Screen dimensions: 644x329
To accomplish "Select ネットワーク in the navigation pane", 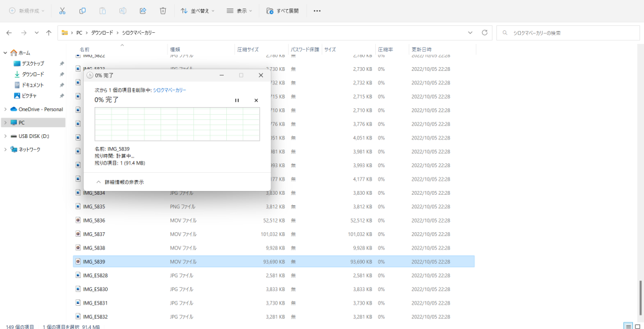I will [x=26, y=149].
